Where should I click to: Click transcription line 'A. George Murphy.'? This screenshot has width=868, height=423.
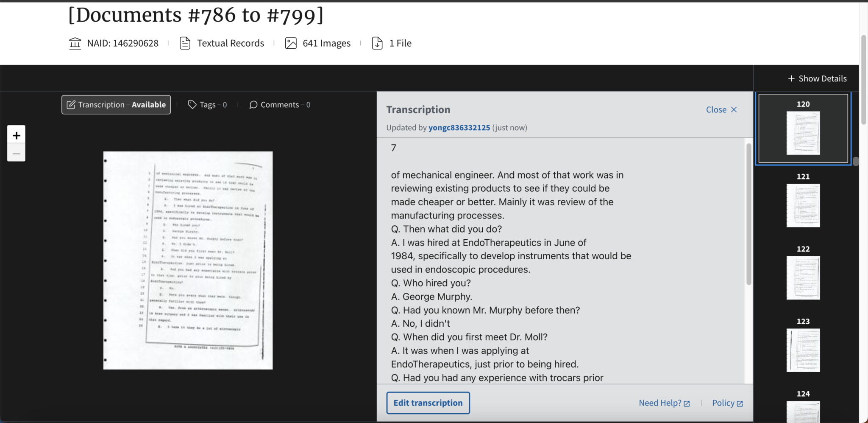tap(431, 297)
